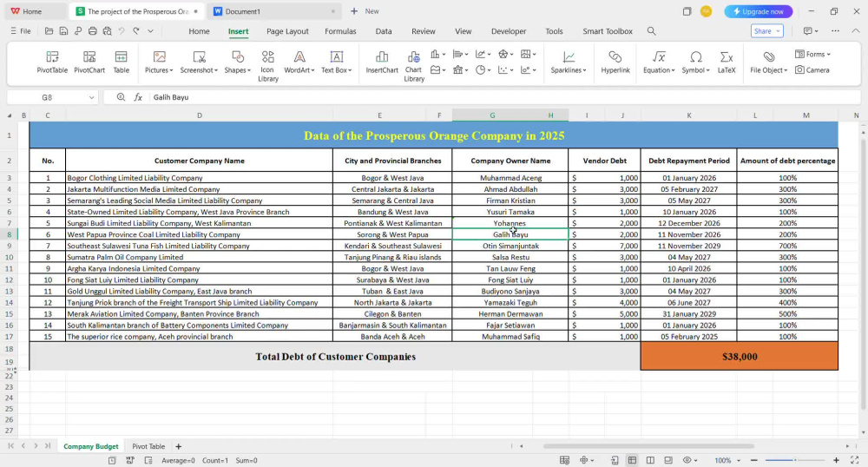Switch to Page Layout tab

(x=287, y=31)
